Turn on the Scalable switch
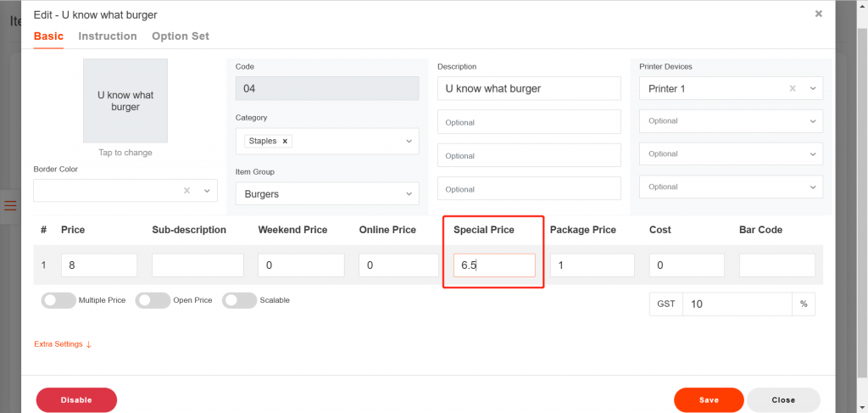The width and height of the screenshot is (868, 413). (240, 300)
